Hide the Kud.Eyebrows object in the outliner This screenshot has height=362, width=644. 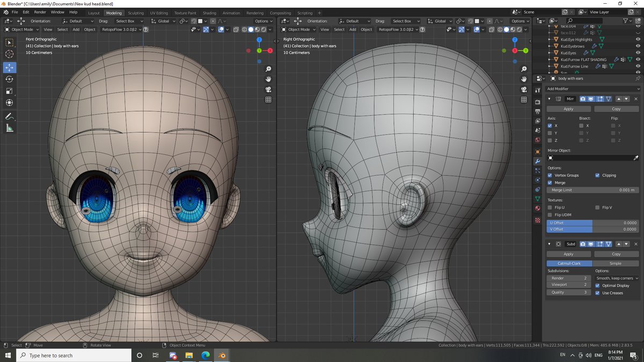pos(638,46)
